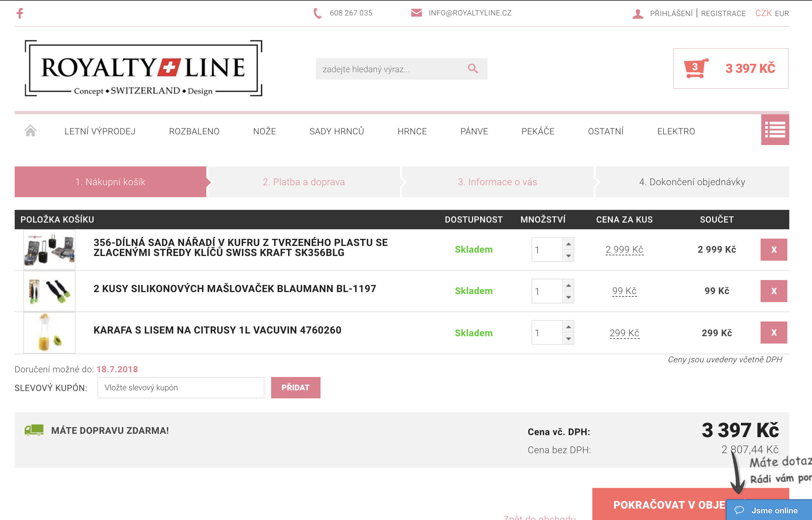Remove the Karafa s lisem item

tap(774, 333)
